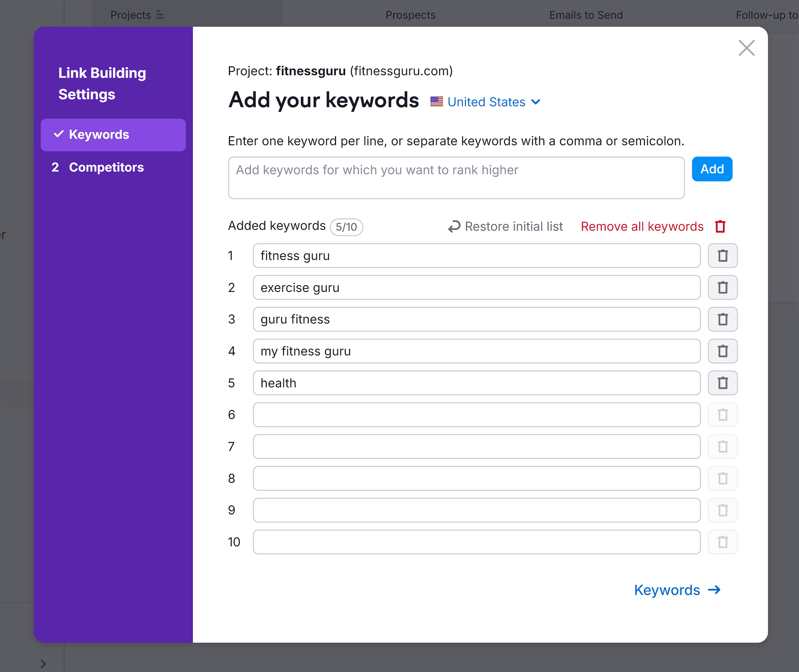Click the delete icon for 'health'

[722, 383]
